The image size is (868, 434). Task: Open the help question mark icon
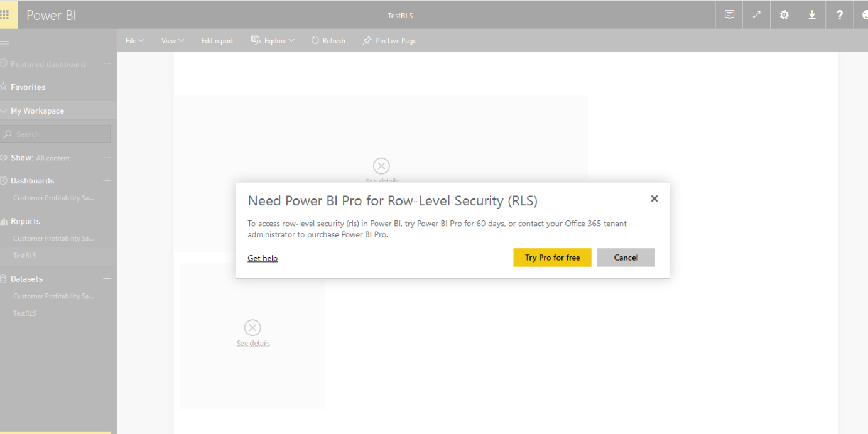click(840, 15)
